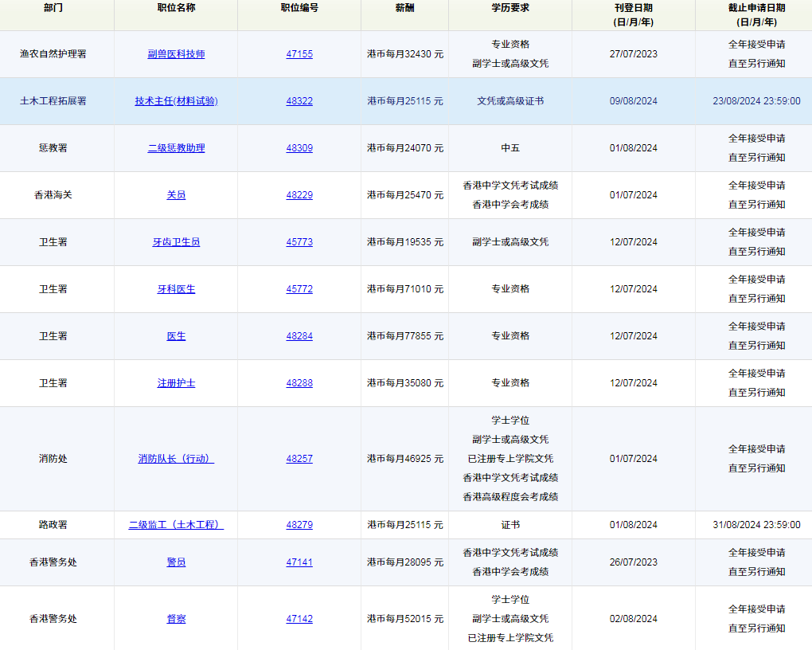Open the 牙科医生 position link

(176, 289)
